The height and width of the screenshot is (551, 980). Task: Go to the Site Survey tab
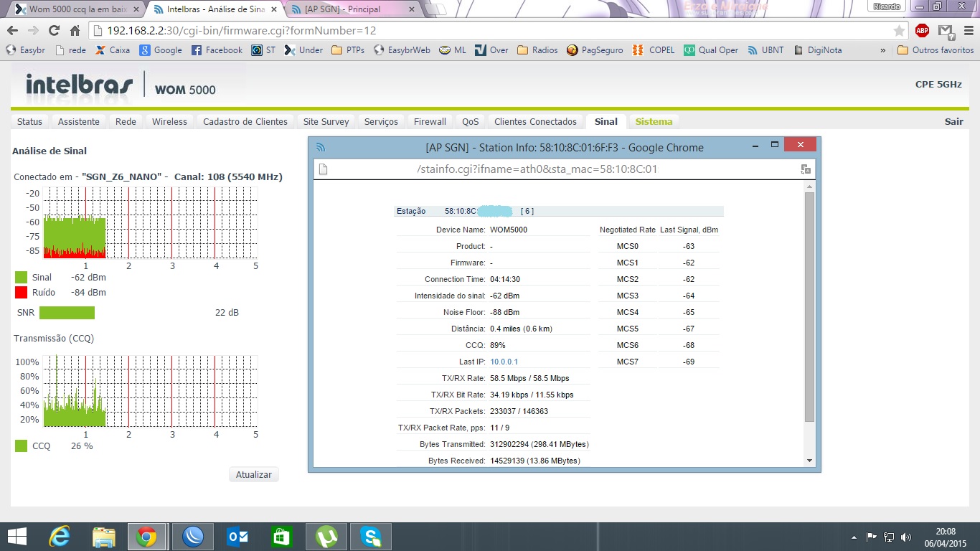pos(326,121)
